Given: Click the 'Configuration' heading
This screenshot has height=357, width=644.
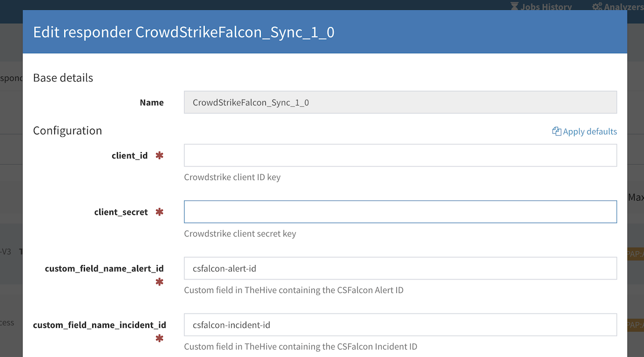Looking at the screenshot, I should pos(68,131).
